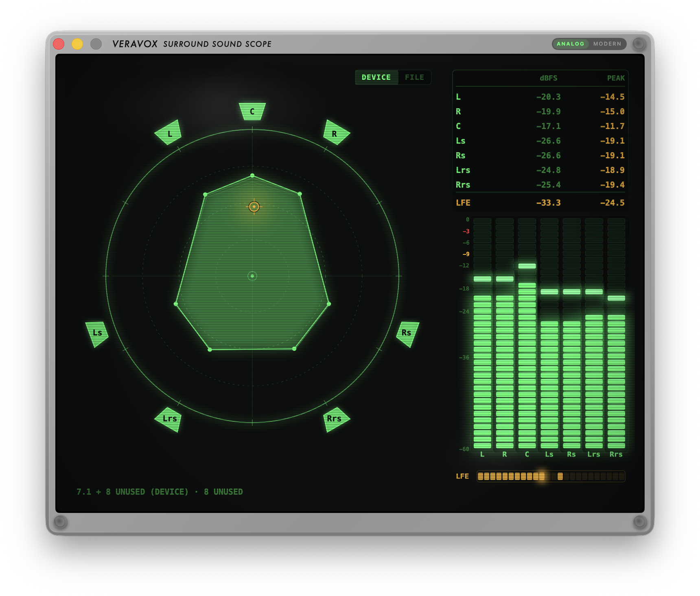
Task: Select the Rrs right-rear speaker icon
Action: [x=336, y=419]
